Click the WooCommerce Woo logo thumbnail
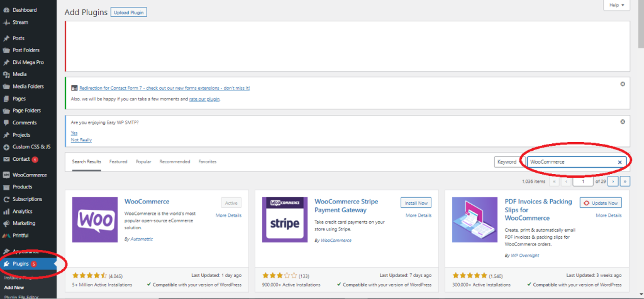644x299 pixels. pos(95,220)
